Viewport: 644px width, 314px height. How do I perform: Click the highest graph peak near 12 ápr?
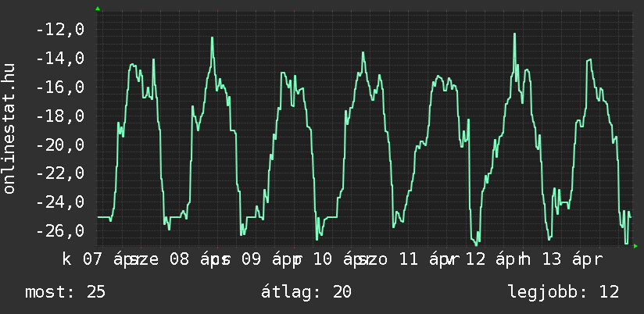point(514,34)
